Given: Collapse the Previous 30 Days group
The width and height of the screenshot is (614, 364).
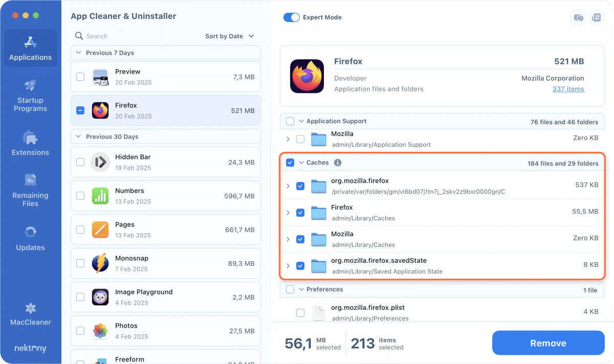Looking at the screenshot, I should [78, 136].
